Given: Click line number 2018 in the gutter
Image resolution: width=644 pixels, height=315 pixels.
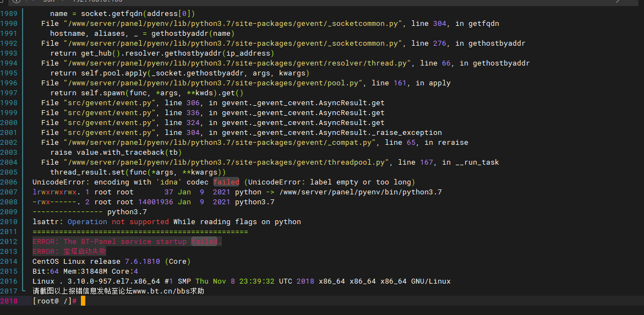Looking at the screenshot, I should pyautogui.click(x=9, y=301).
